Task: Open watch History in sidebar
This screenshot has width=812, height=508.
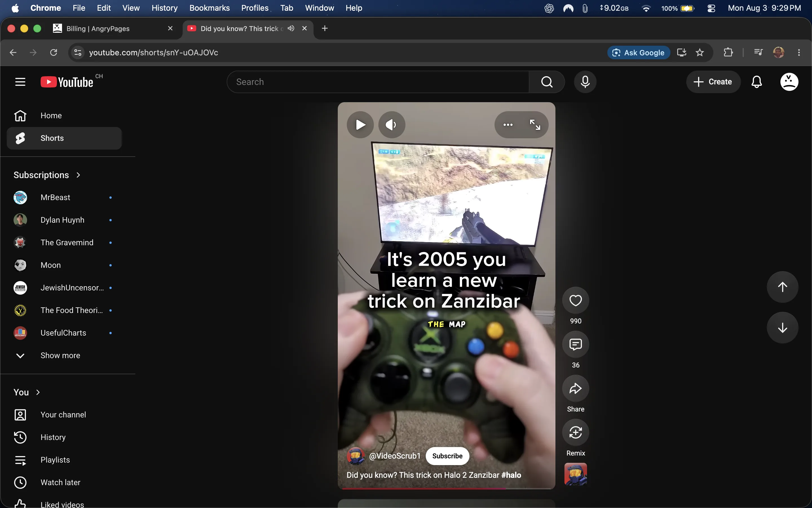Action: click(64, 437)
